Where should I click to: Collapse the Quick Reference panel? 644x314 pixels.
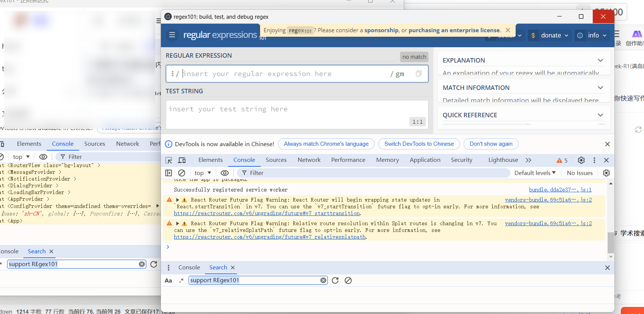pyautogui.click(x=601, y=115)
